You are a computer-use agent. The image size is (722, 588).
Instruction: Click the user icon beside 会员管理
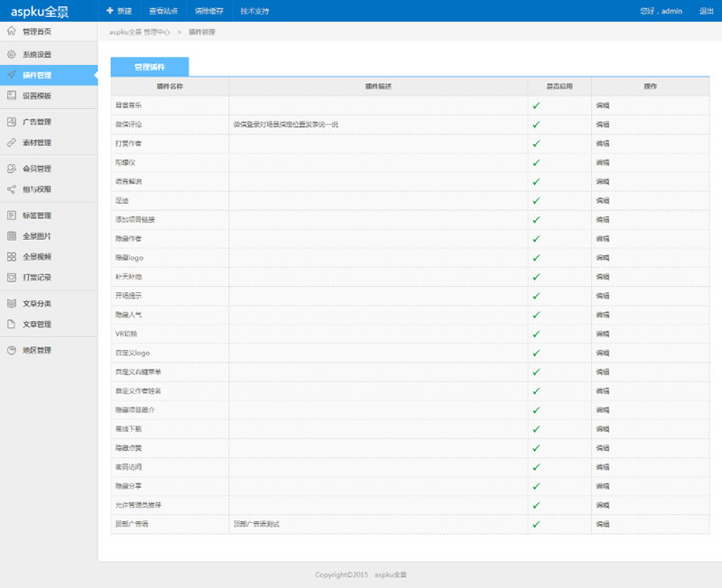(x=12, y=169)
